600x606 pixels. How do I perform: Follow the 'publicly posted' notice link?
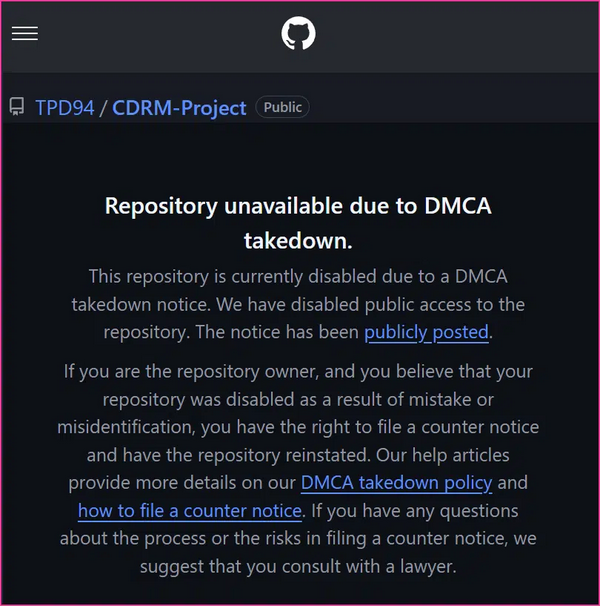[426, 332]
